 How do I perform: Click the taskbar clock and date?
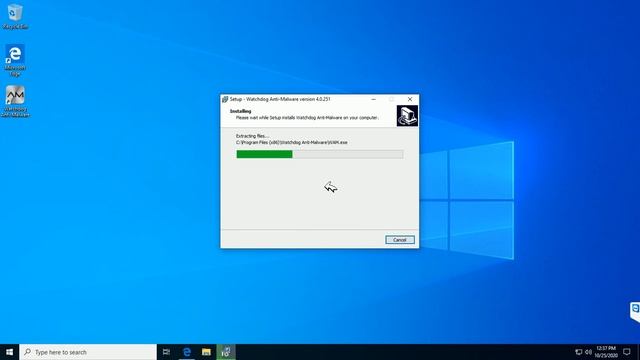(x=606, y=352)
